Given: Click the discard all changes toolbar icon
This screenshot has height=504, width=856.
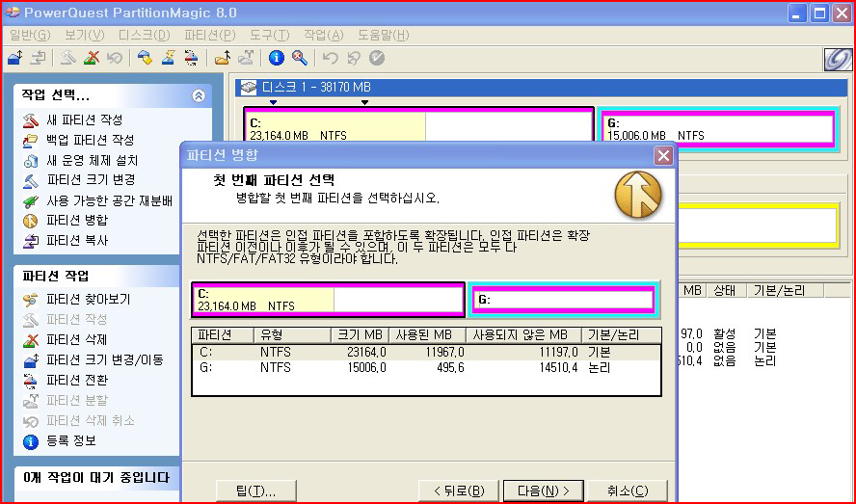Looking at the screenshot, I should pyautogui.click(x=354, y=57).
